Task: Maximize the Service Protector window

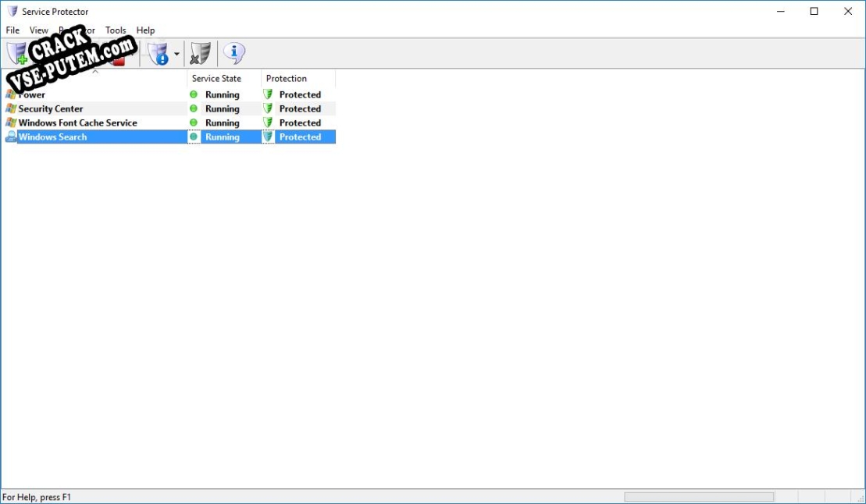Action: tap(814, 12)
